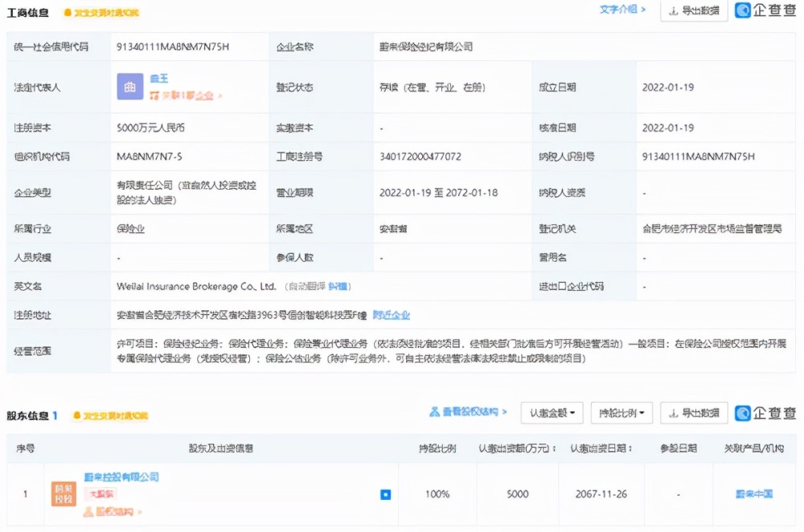
Task: Select business term 2022-01-19 至 2072-01-18
Action: [x=438, y=193]
